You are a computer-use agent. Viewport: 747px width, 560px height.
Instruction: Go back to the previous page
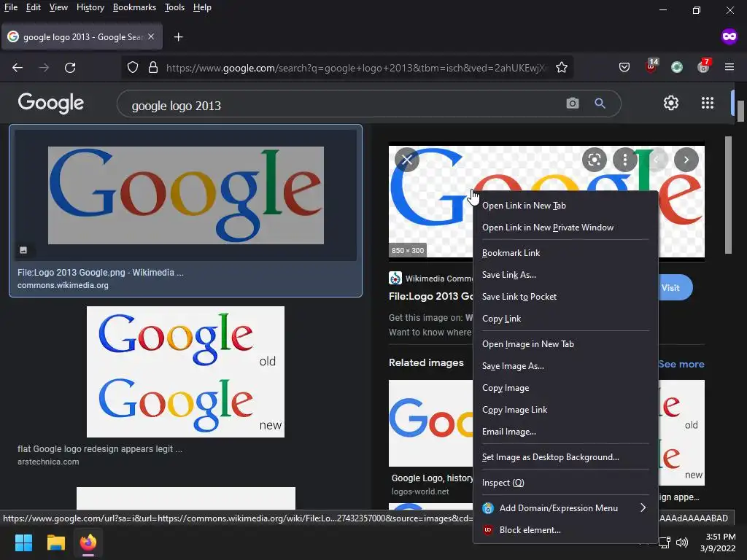(x=18, y=68)
